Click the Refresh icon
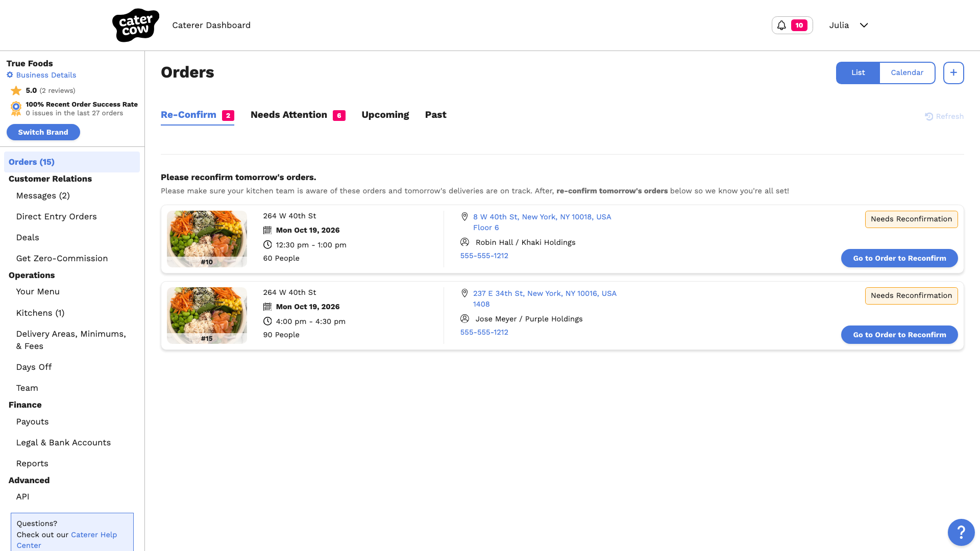The width and height of the screenshot is (980, 551). coord(929,116)
